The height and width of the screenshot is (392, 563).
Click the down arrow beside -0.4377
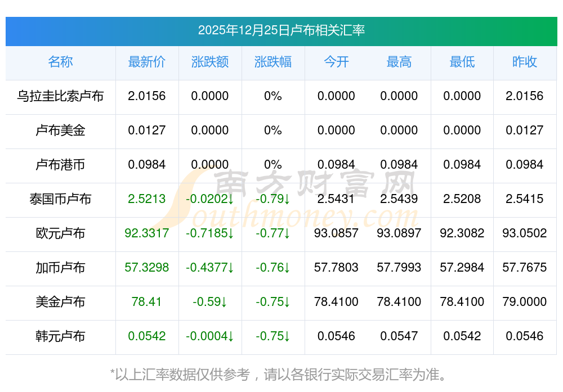point(231,268)
